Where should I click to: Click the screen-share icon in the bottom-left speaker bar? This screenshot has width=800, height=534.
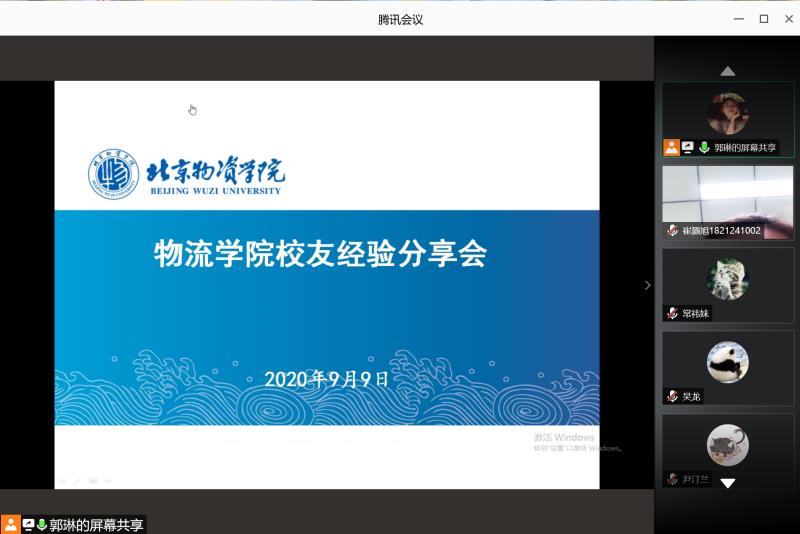(x=28, y=525)
